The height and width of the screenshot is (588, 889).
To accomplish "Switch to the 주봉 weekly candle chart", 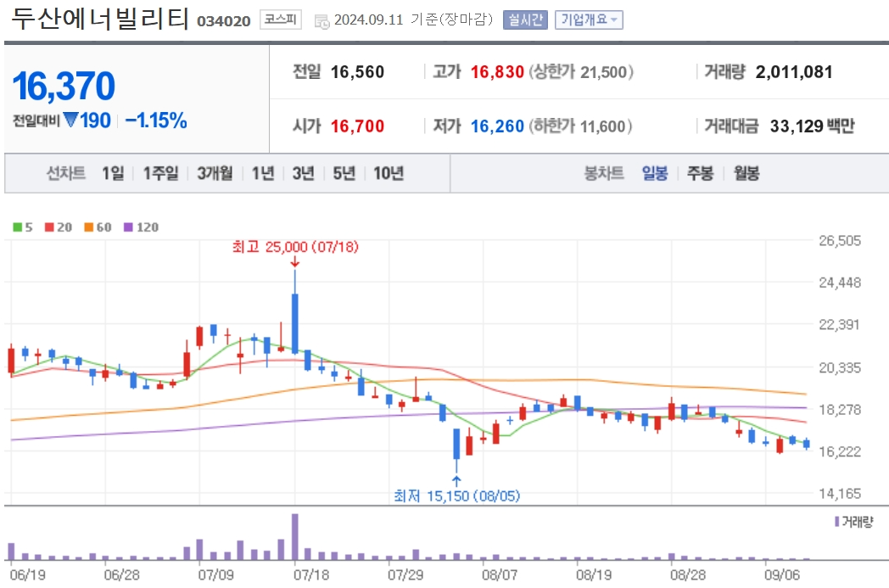I will [700, 173].
